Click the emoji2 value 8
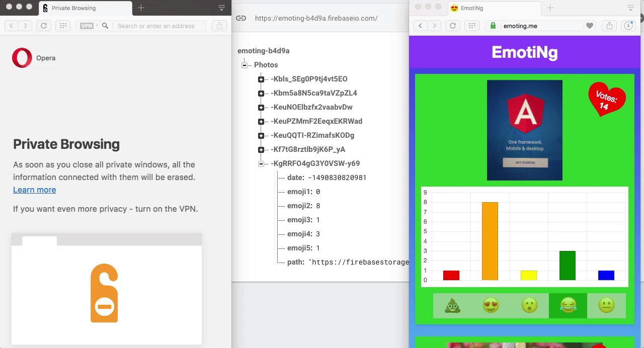Image resolution: width=644 pixels, height=348 pixels. point(318,206)
